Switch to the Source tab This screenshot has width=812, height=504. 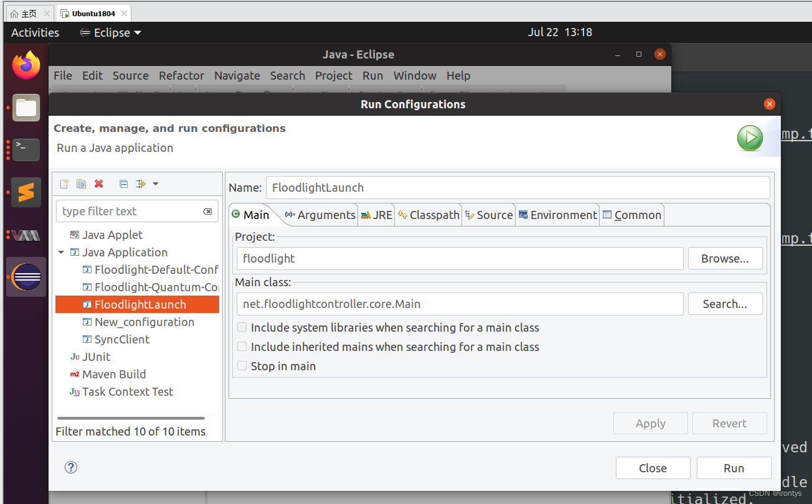click(489, 215)
